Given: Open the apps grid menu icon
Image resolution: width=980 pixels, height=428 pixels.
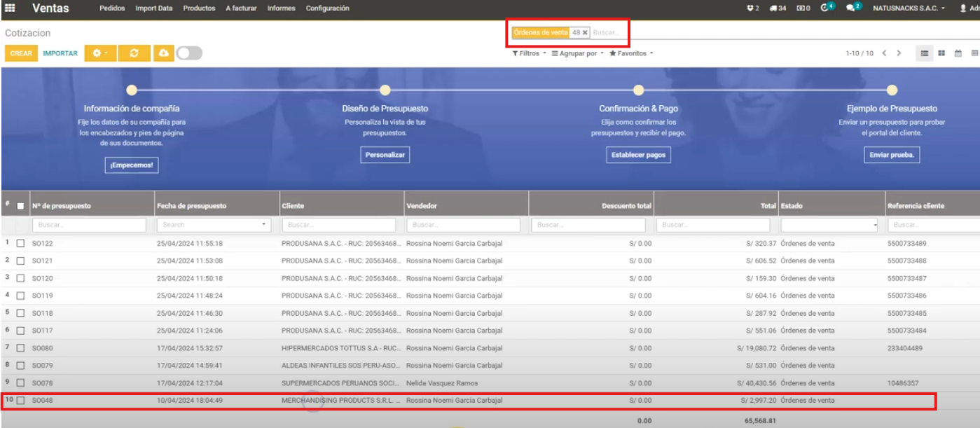Looking at the screenshot, I should 10,8.
